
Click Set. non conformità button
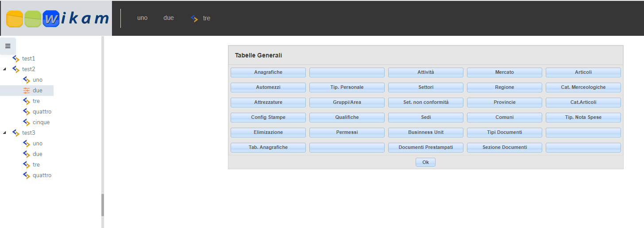(426, 103)
